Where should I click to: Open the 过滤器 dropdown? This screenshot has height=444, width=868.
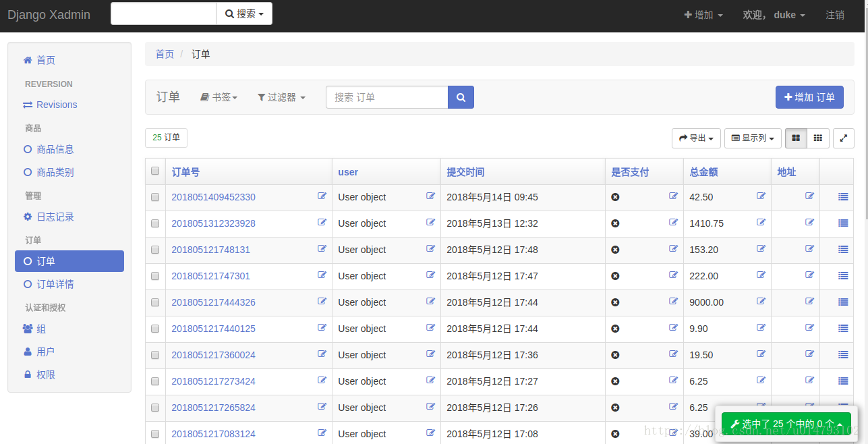pos(281,97)
